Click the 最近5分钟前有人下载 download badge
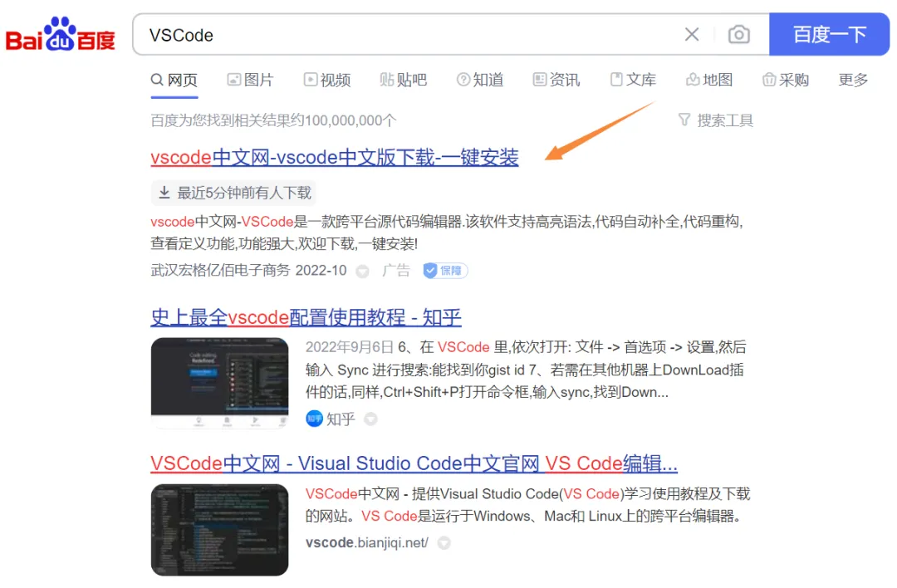 (x=234, y=193)
